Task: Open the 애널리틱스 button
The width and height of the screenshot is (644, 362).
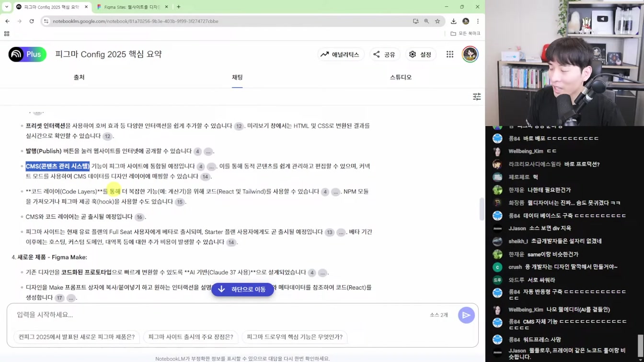Action: tap(340, 55)
